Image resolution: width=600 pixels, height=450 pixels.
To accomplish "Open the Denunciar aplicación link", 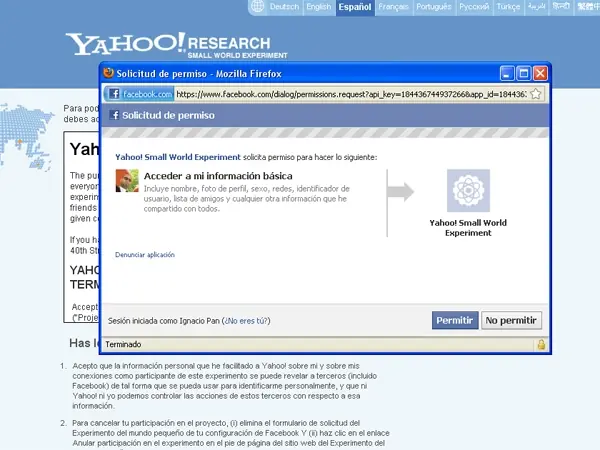I will pos(145,255).
